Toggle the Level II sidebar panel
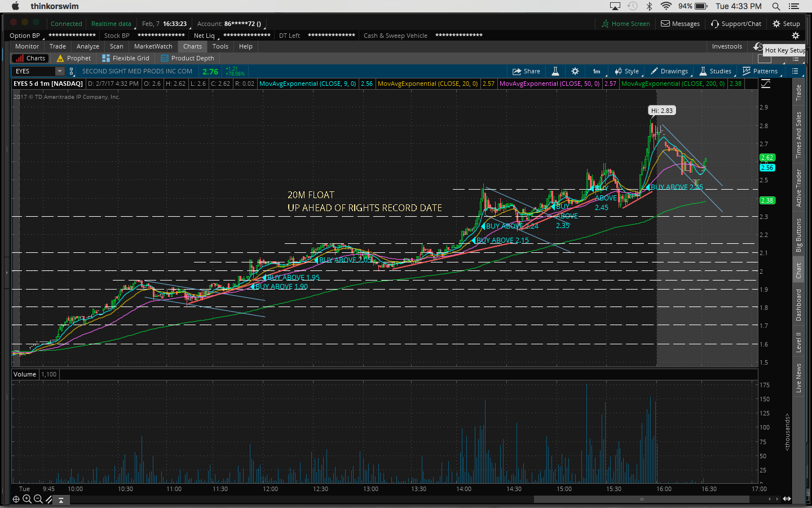The width and height of the screenshot is (812, 508). click(x=798, y=343)
